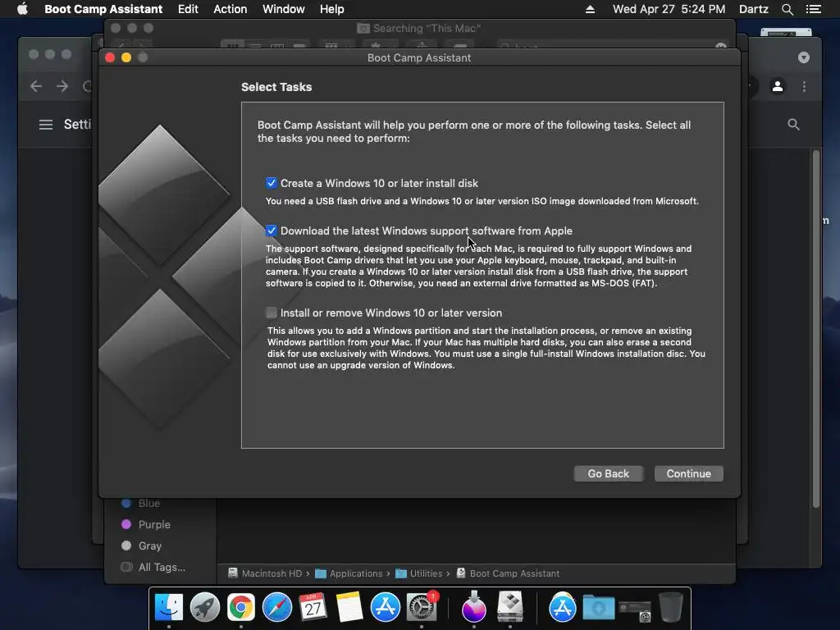Click Boot Camp Assistant icon in Dock
The width and height of the screenshot is (840, 630).
coord(510,608)
